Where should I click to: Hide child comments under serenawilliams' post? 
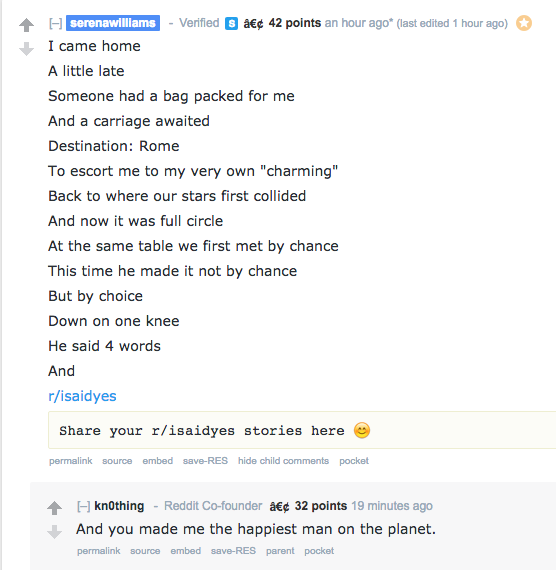[x=283, y=461]
